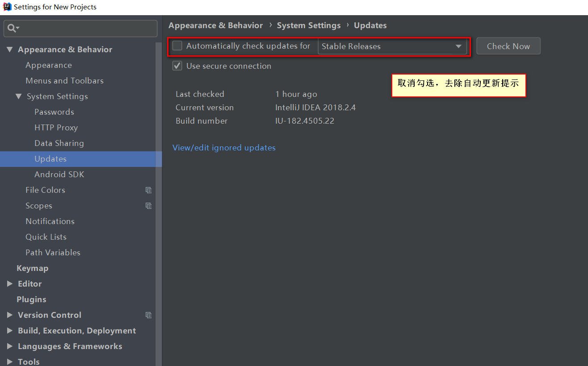Open Android SDK settings
Image resolution: width=588 pixels, height=366 pixels.
click(59, 175)
